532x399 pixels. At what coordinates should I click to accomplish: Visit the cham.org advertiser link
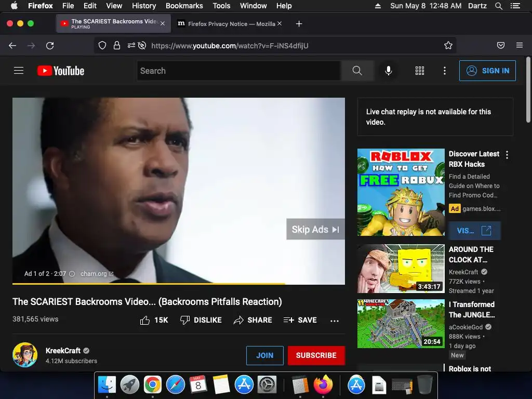click(96, 274)
